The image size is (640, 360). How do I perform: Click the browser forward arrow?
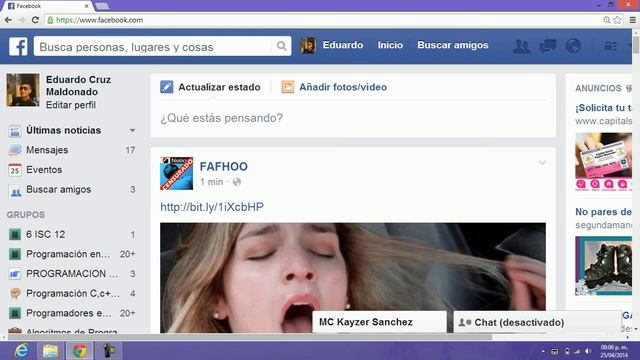tap(22, 20)
